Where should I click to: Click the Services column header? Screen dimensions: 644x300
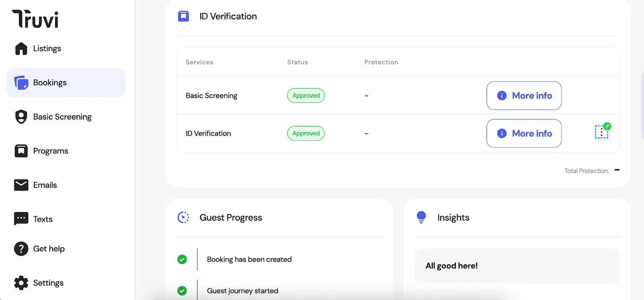(x=199, y=62)
